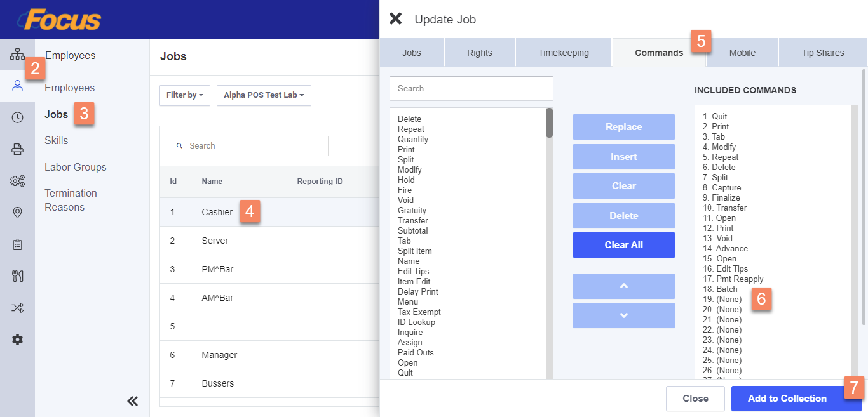Screen dimensions: 868x417
Task: Switch to the Rights tab
Action: point(480,53)
